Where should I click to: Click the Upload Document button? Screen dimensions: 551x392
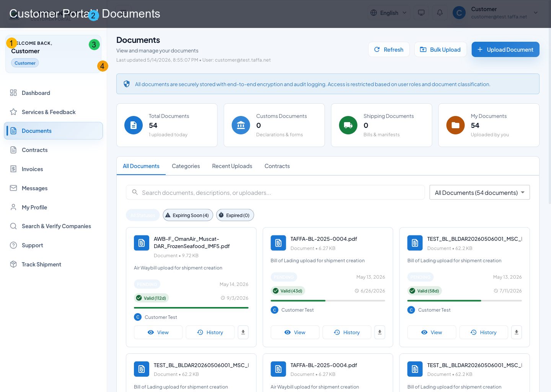[x=505, y=49]
